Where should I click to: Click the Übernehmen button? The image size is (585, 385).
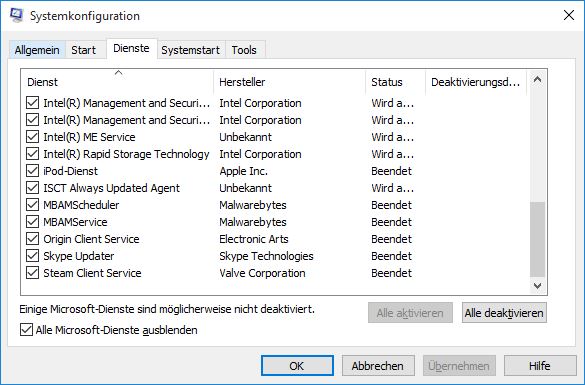point(459,366)
